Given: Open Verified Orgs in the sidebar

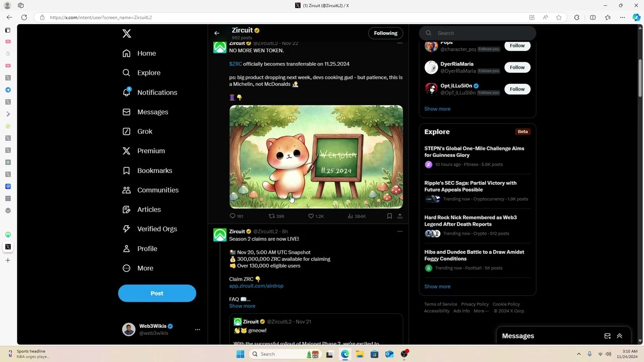Looking at the screenshot, I should point(150,229).
